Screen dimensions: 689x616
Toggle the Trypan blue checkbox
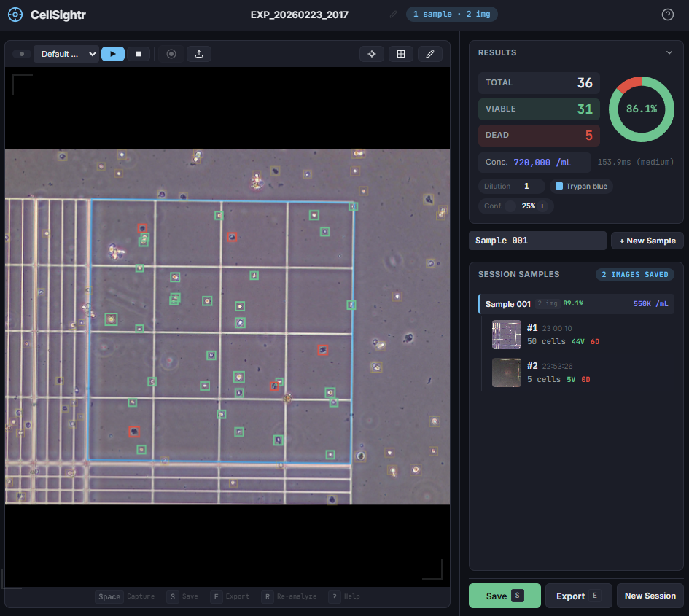(x=559, y=186)
